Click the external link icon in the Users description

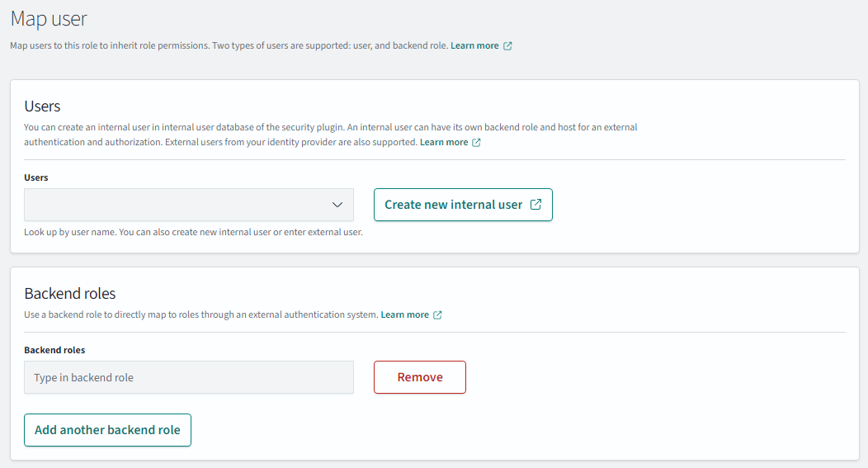(x=476, y=143)
